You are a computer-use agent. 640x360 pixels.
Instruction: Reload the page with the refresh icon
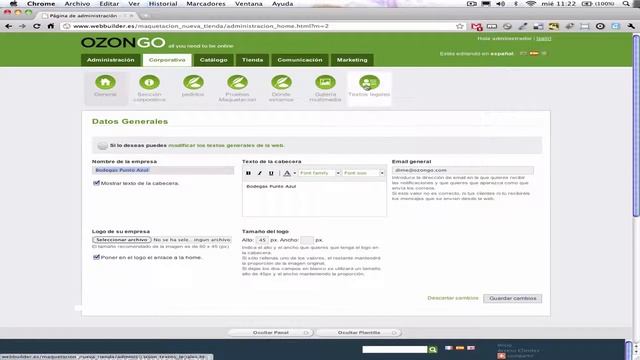(x=37, y=26)
